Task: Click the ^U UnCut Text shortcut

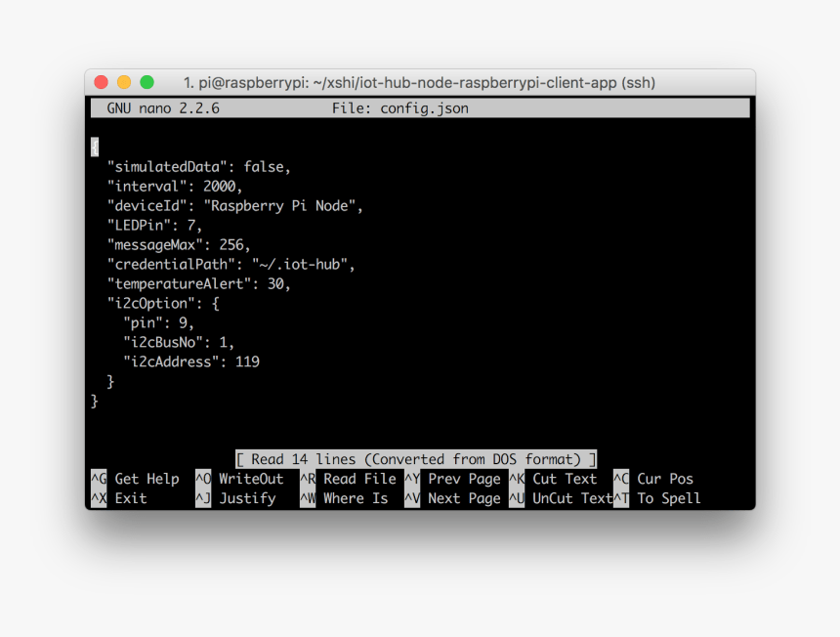Action: click(x=561, y=499)
